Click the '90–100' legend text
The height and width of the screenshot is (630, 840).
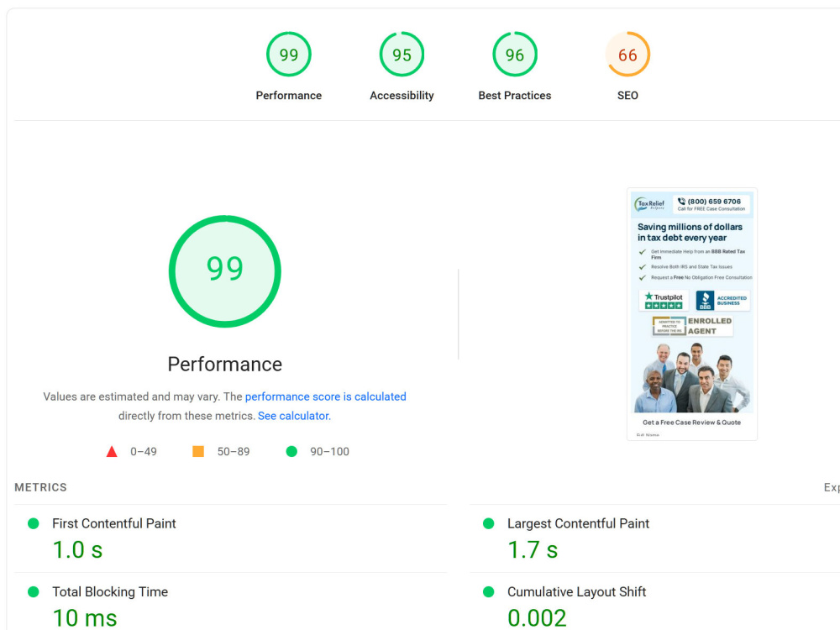pos(329,452)
